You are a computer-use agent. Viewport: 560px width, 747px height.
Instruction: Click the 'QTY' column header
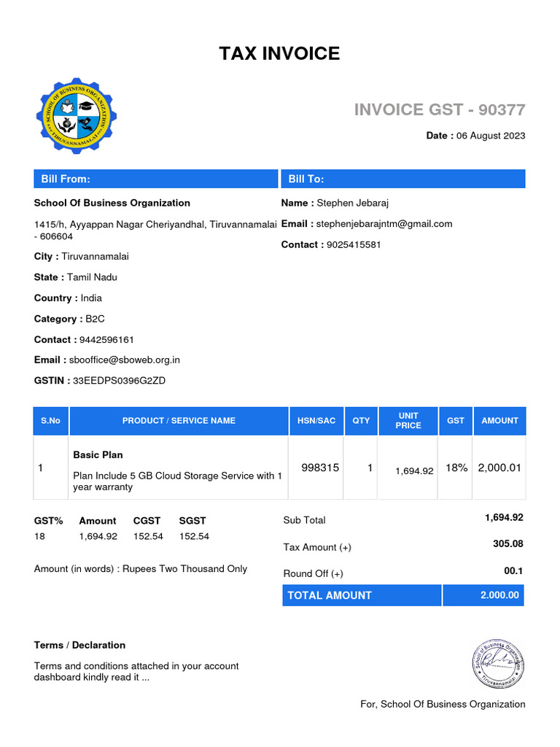[x=361, y=421]
